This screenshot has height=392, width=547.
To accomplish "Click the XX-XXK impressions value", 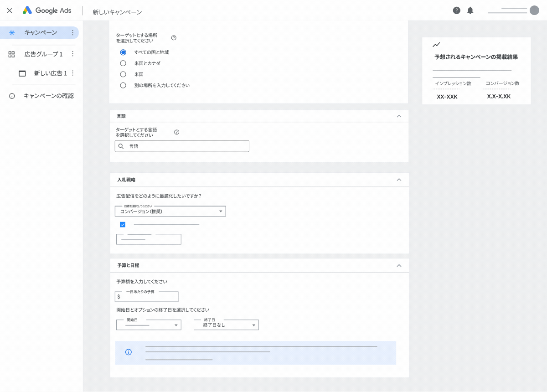I will pos(447,97).
